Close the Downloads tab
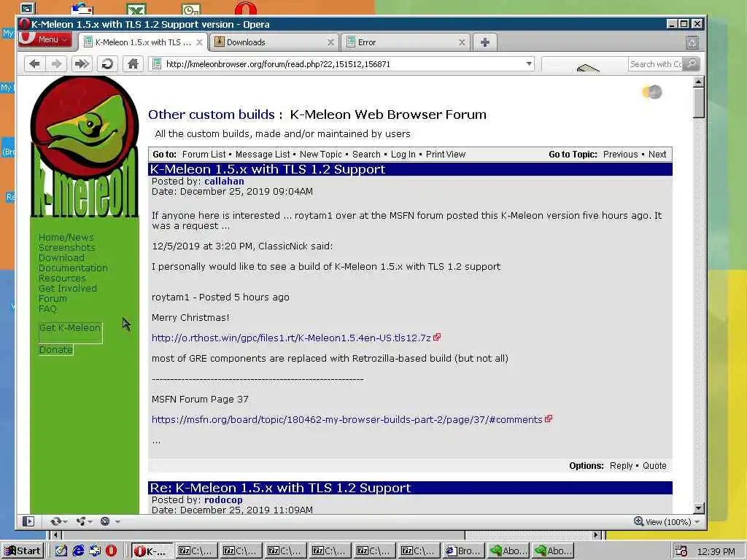Viewport: 747px width, 560px height. coord(330,42)
